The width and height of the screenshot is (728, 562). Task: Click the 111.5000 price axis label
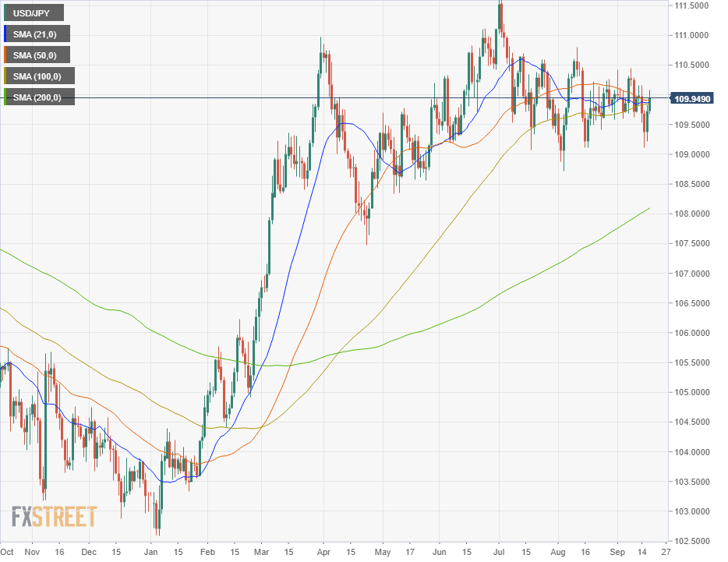[691, 5]
